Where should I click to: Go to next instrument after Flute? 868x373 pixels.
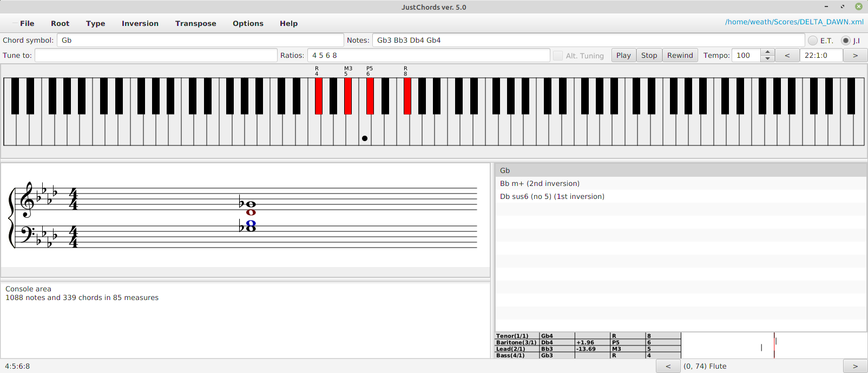(855, 366)
